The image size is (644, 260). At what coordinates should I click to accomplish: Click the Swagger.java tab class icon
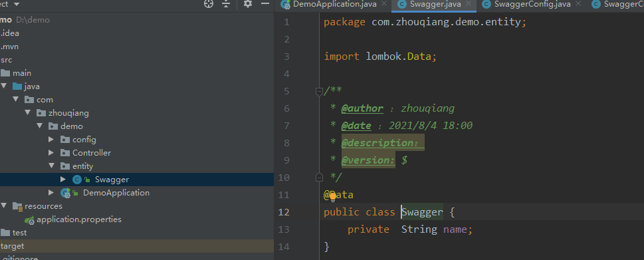click(x=401, y=4)
